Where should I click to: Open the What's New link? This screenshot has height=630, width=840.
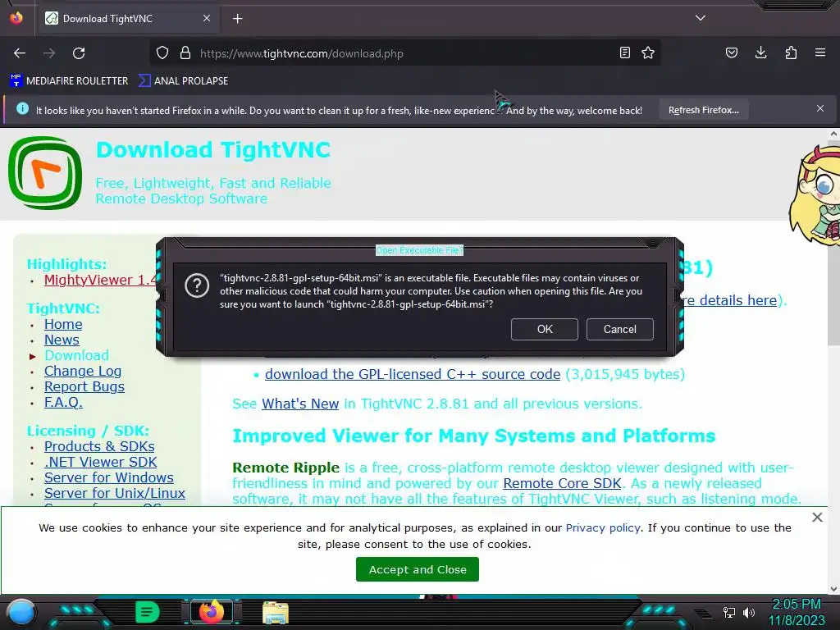click(300, 404)
